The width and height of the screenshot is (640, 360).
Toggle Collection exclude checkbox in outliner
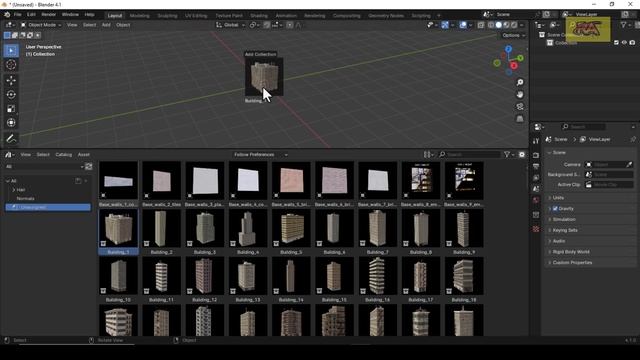coord(616,42)
